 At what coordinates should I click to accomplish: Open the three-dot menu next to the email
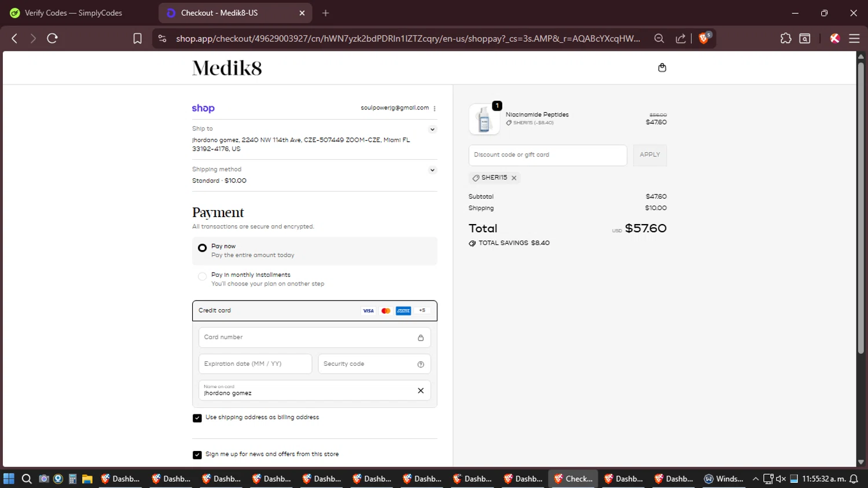[434, 108]
